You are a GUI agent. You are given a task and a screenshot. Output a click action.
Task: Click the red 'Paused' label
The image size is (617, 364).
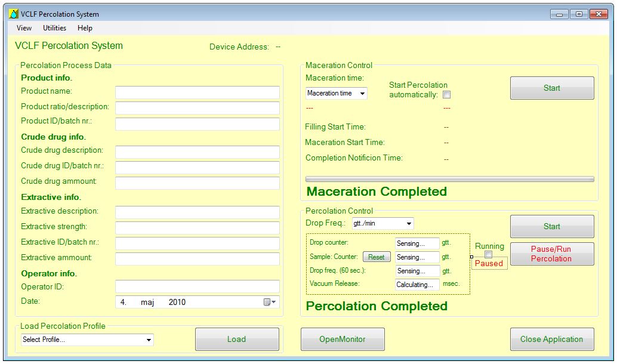click(x=489, y=263)
